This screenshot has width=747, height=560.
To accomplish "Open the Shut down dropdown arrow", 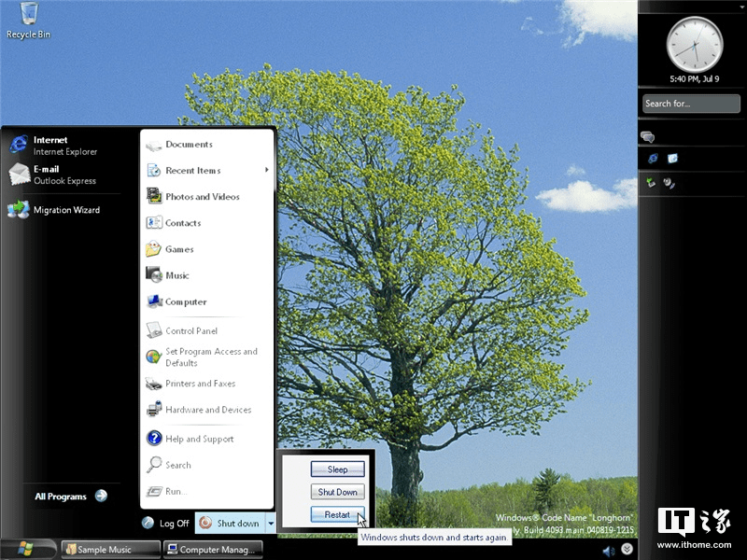I will 271,523.
